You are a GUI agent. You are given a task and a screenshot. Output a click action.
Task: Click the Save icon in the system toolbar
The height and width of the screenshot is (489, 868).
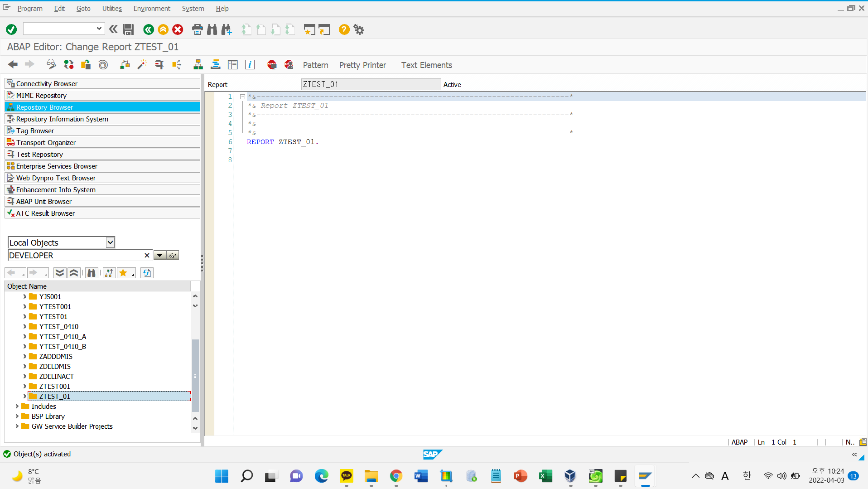click(x=128, y=30)
